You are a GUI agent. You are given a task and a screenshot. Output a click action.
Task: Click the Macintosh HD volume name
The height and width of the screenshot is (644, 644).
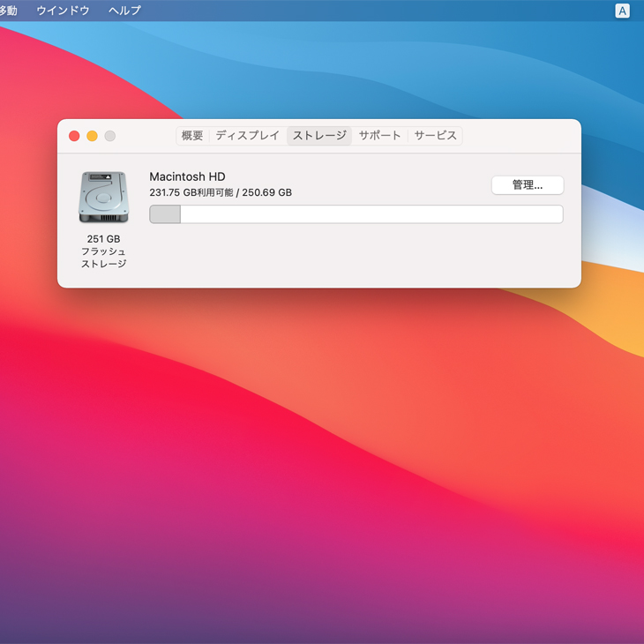pos(187,176)
